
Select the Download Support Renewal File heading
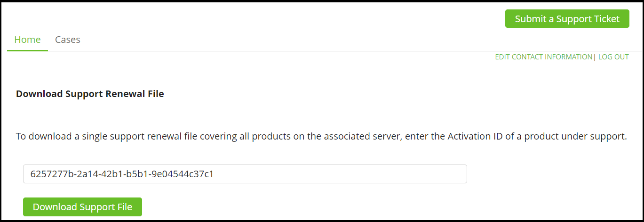pyautogui.click(x=90, y=94)
